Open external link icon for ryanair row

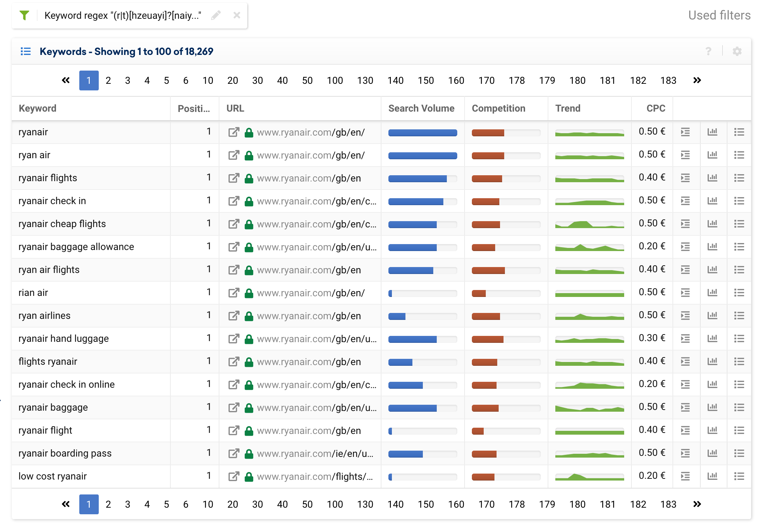click(x=234, y=132)
